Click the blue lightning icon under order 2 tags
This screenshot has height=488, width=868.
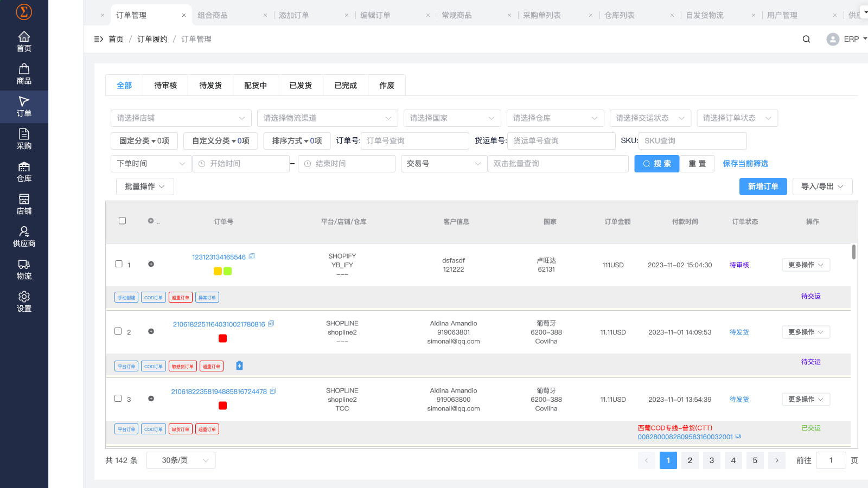(239, 366)
